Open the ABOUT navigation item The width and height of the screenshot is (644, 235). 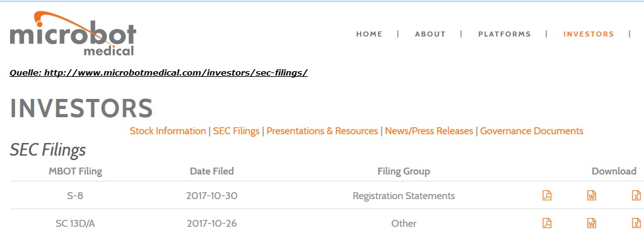click(x=430, y=34)
